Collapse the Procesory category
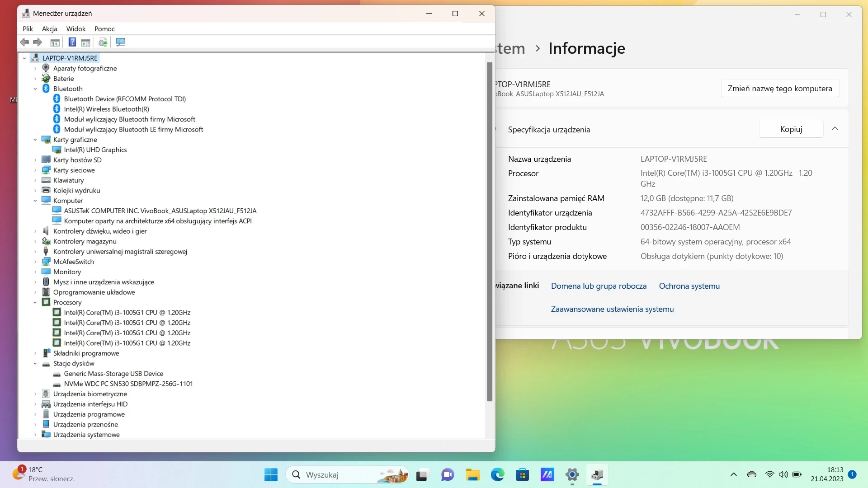The image size is (868, 488). pos(35,302)
